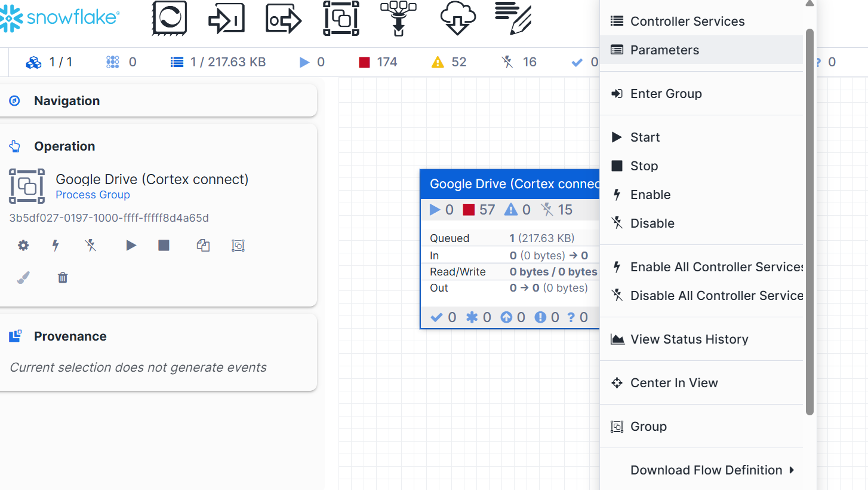Click the active threads icon showing 0
Image resolution: width=868 pixels, height=490 pixels.
coord(112,62)
